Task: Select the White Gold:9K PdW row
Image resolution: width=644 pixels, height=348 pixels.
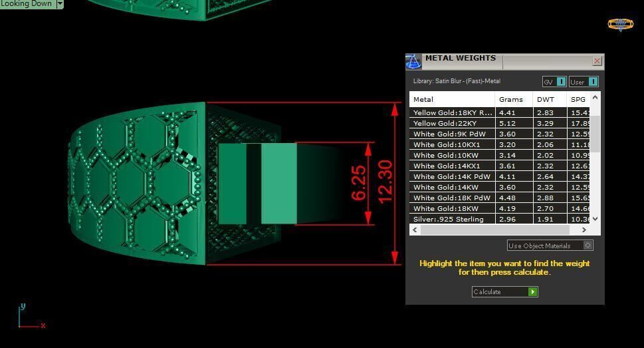Action: pyautogui.click(x=499, y=134)
